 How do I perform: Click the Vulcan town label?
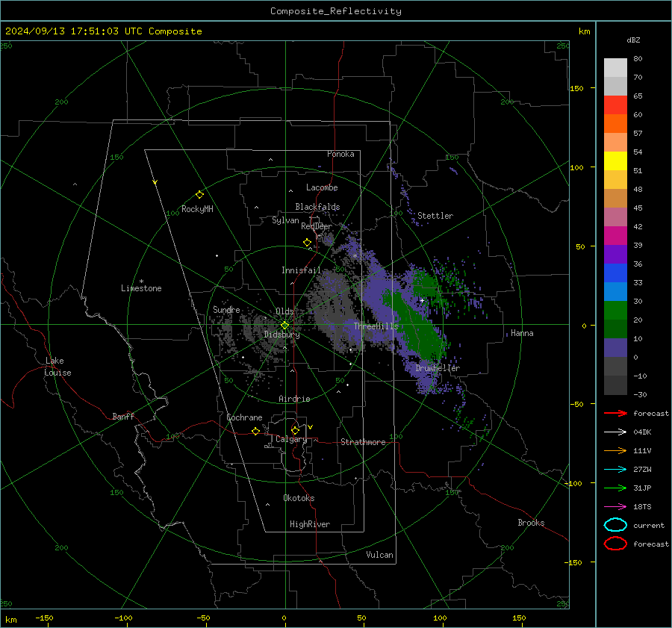[x=379, y=555]
